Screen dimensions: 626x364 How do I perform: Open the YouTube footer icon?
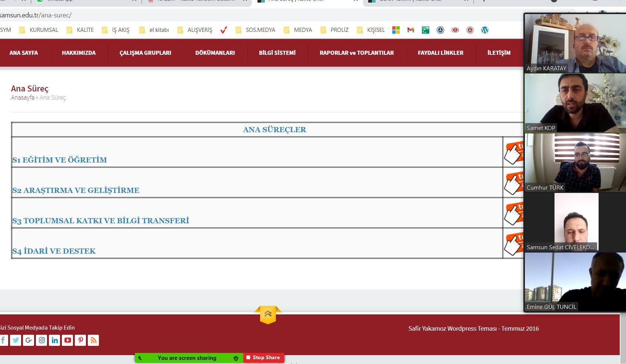67,340
